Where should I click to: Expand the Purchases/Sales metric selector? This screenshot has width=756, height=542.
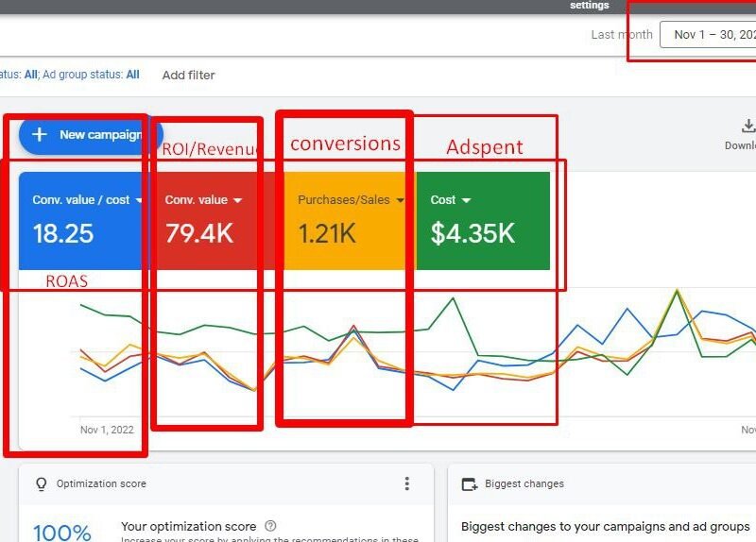coord(400,200)
